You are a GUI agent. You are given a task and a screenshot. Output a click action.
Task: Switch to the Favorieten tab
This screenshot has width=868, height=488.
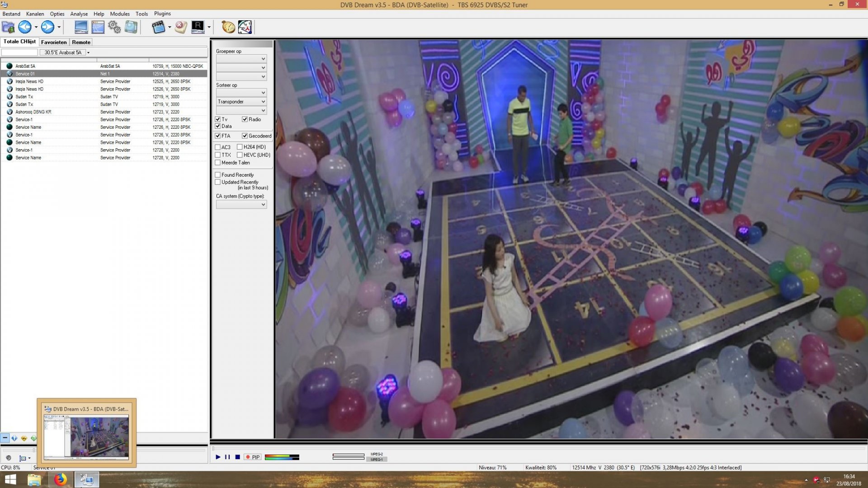[x=54, y=42]
